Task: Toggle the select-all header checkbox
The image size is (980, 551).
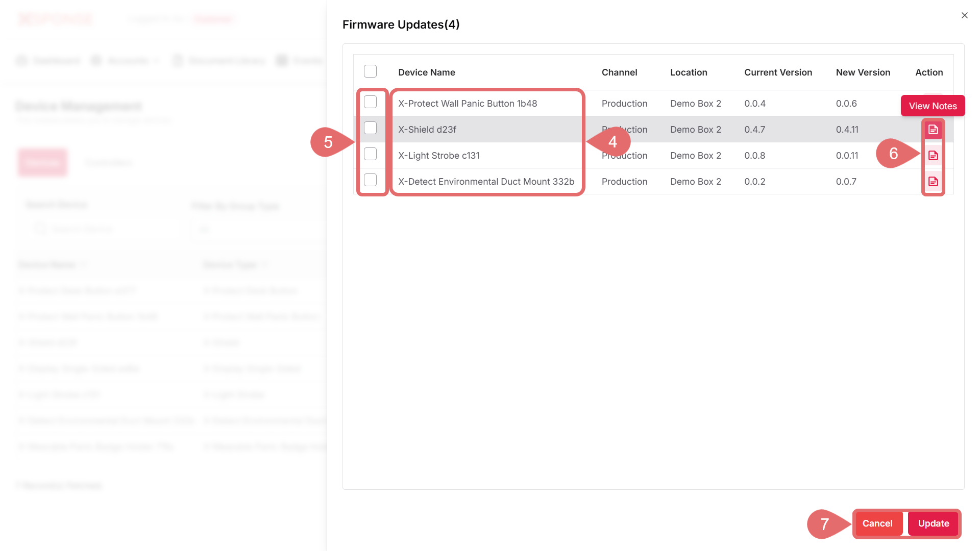Action: (x=370, y=71)
